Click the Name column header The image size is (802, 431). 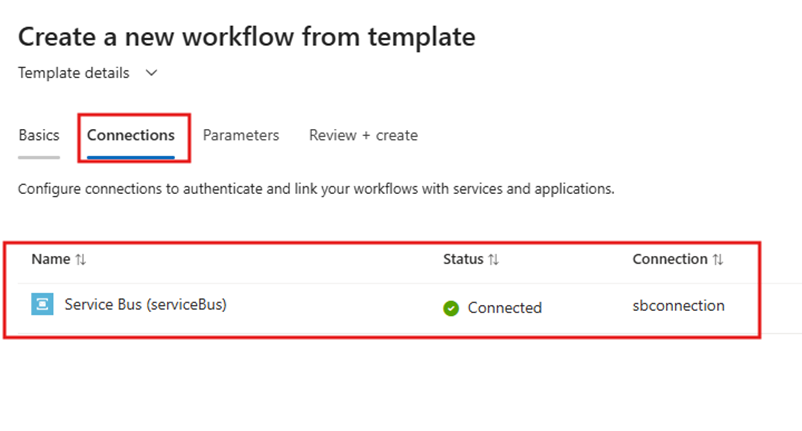click(51, 259)
